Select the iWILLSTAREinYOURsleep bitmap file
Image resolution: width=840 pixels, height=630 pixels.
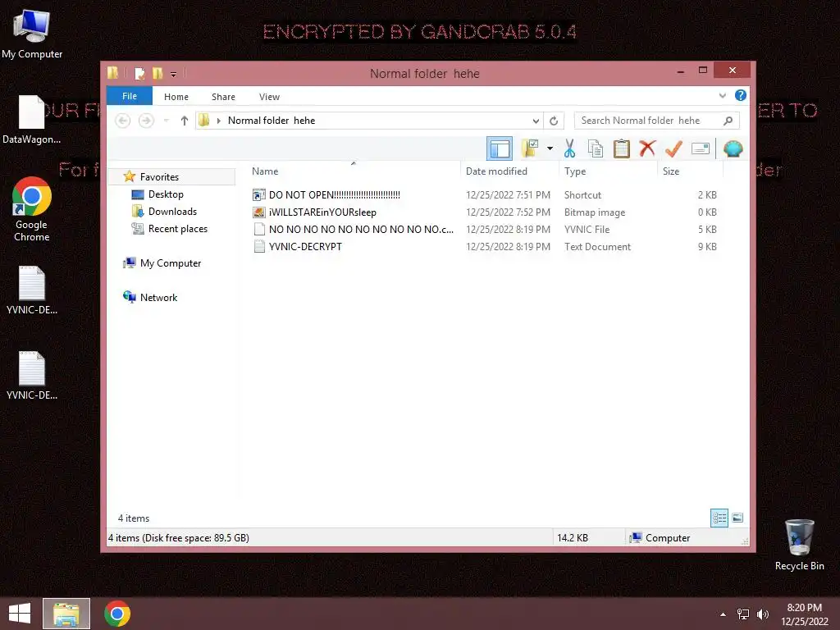(485, 212)
